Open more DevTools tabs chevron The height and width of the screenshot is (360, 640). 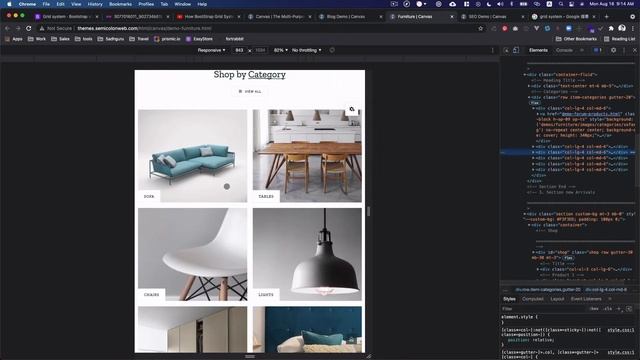582,50
